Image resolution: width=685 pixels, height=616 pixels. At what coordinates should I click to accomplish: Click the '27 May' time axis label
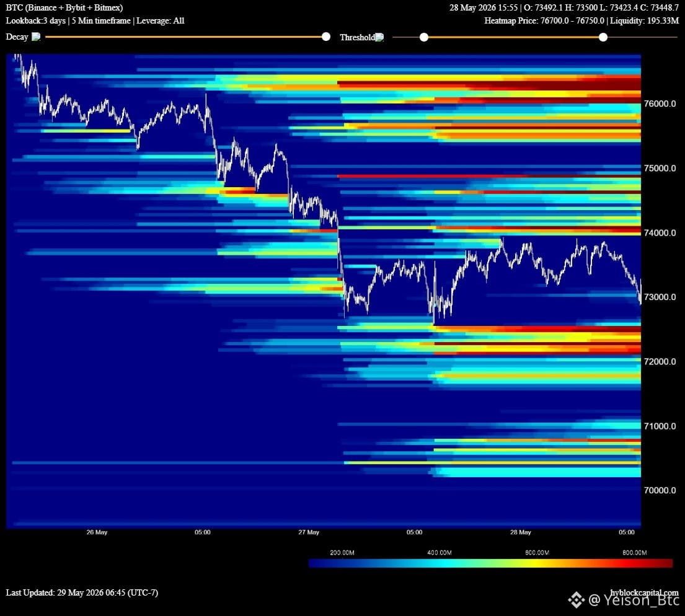pyautogui.click(x=309, y=532)
